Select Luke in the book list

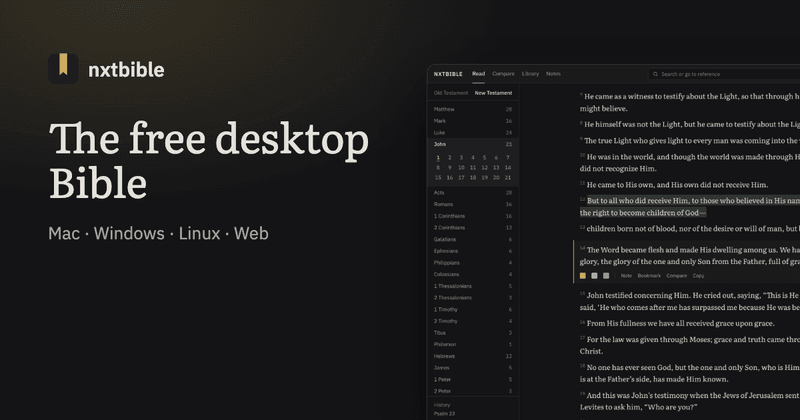[x=472, y=133]
